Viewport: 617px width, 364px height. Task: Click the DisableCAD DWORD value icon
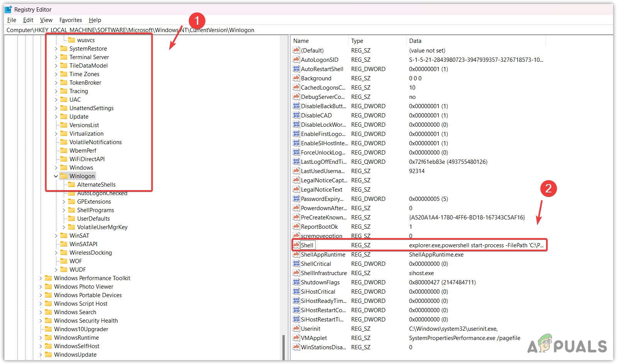click(296, 115)
